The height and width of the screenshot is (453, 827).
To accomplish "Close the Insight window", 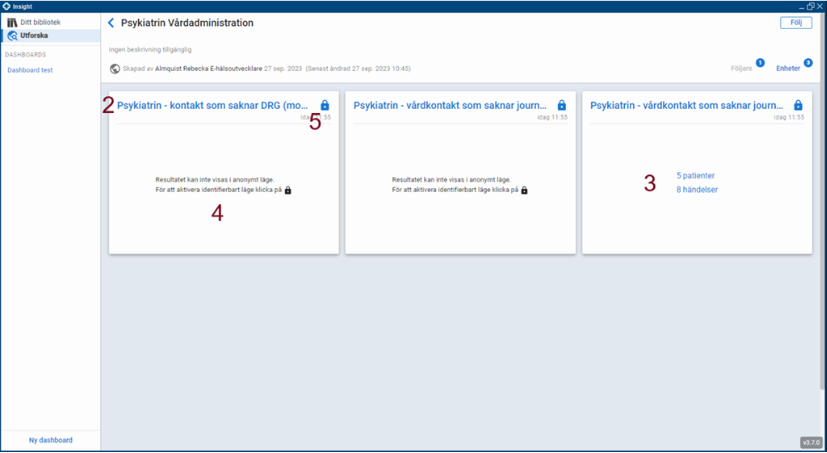I will [x=820, y=6].
